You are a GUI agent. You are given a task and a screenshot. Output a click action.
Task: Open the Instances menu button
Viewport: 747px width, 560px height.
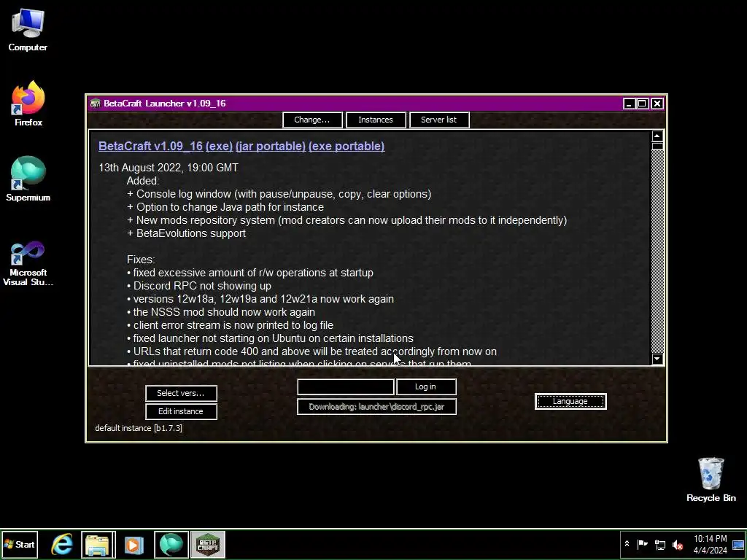click(x=376, y=120)
